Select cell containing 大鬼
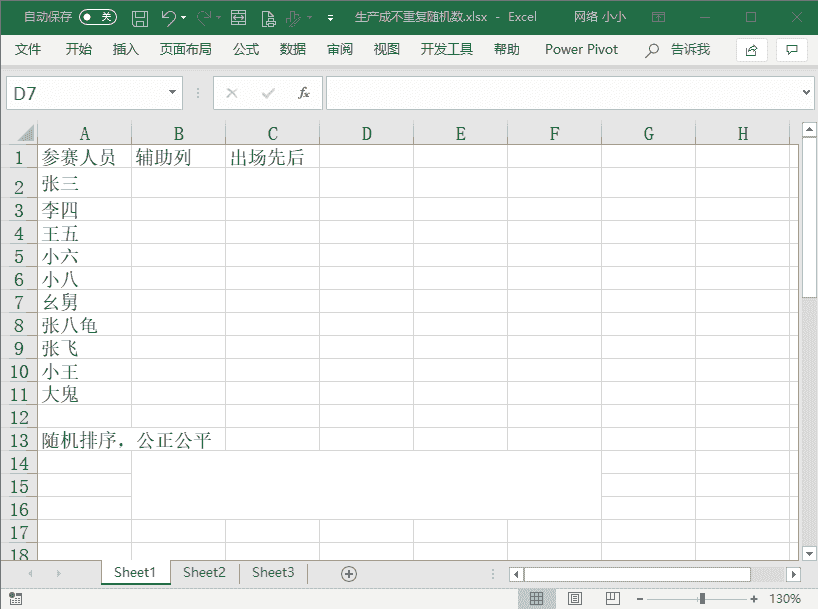 click(x=85, y=394)
